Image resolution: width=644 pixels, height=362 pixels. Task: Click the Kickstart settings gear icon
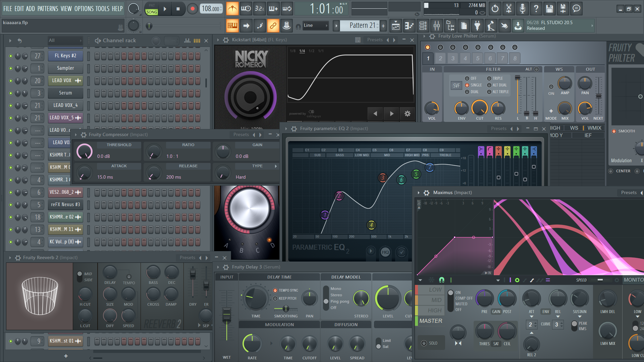(x=407, y=114)
